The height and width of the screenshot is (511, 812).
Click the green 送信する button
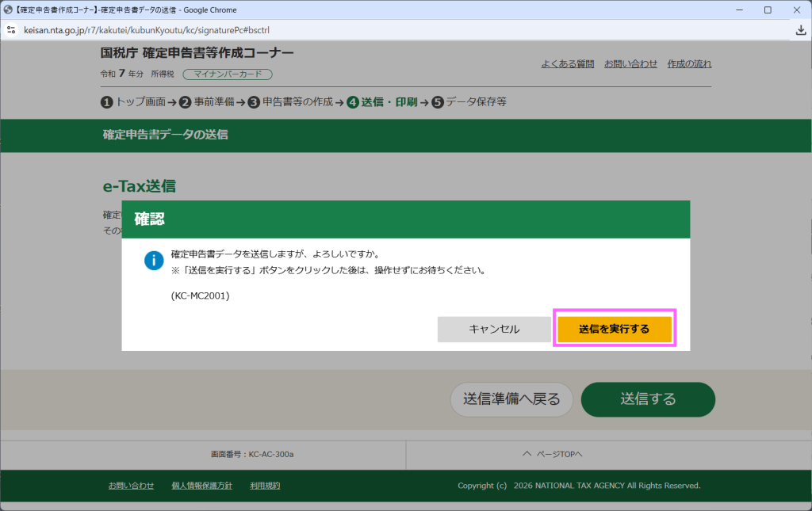pos(648,399)
